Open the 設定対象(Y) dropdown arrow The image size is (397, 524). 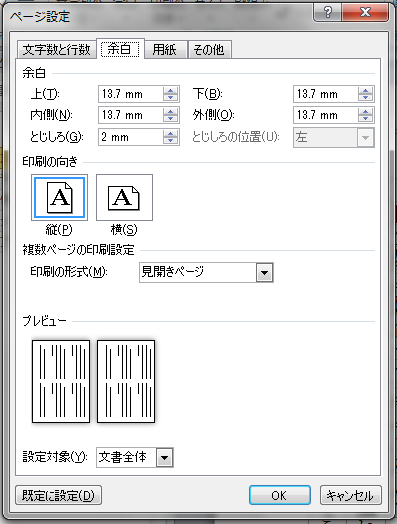click(x=164, y=457)
